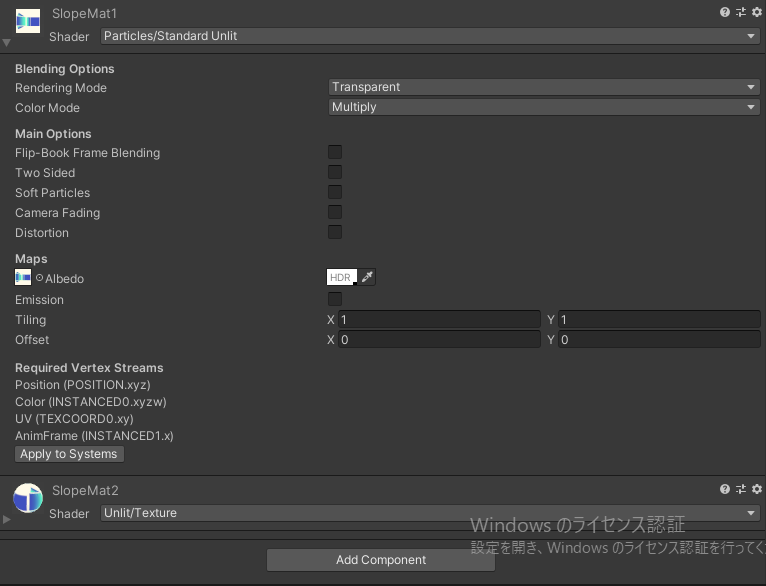Toggle the Emission checkbox
Image resolution: width=766 pixels, height=586 pixels.
point(335,299)
